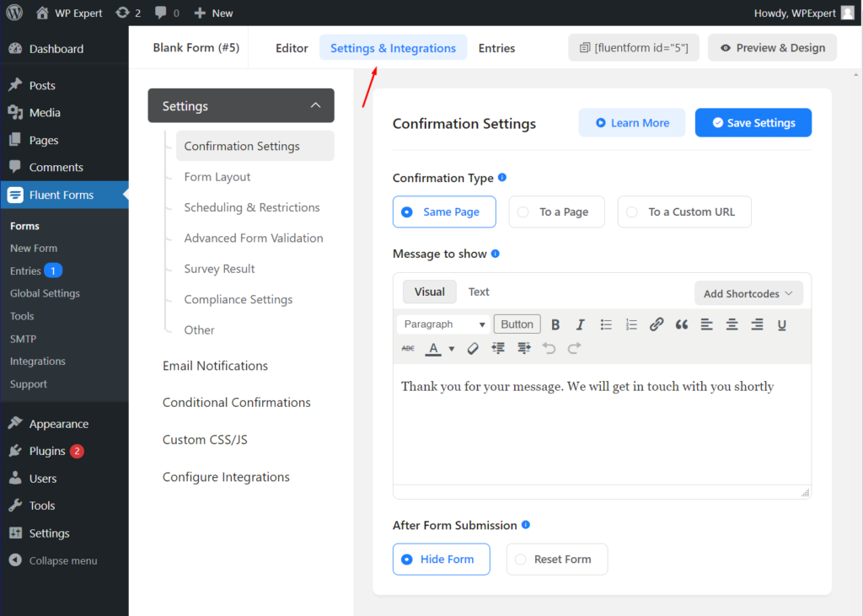The height and width of the screenshot is (616, 863).
Task: Select To a Page confirmation type
Action: point(556,212)
